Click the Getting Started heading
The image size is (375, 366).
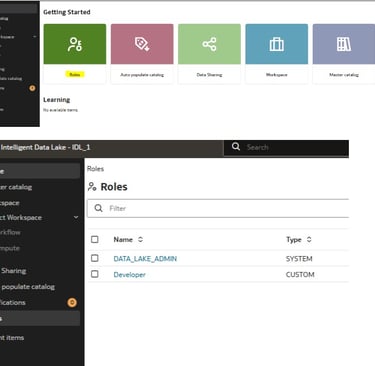(67, 12)
